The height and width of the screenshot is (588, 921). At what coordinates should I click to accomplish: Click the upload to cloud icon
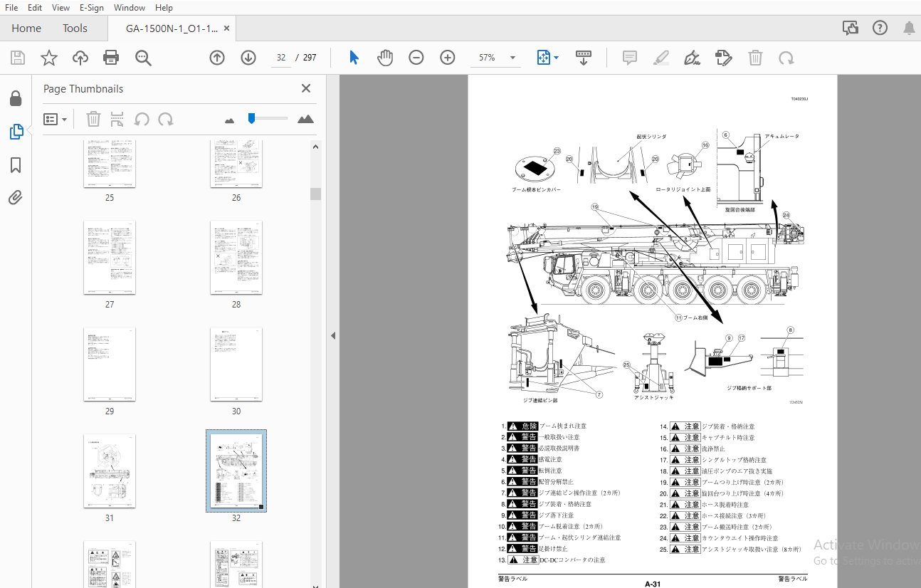80,58
